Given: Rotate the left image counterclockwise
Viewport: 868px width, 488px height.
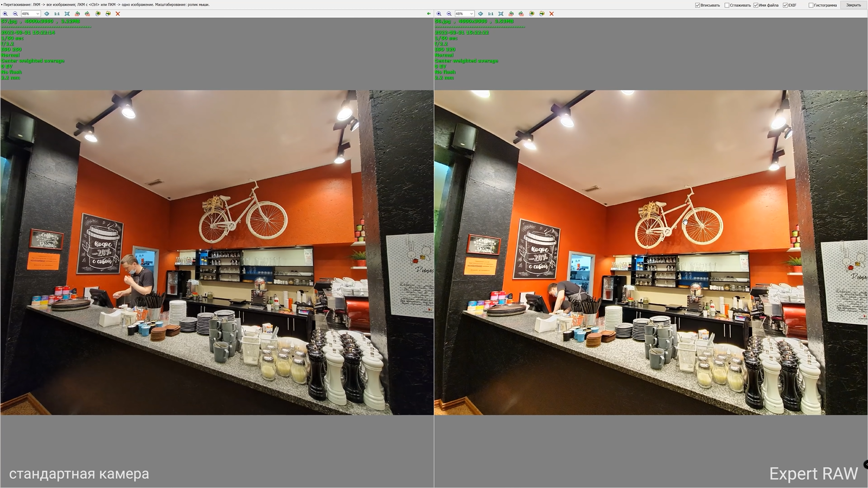Looking at the screenshot, I should (77, 14).
